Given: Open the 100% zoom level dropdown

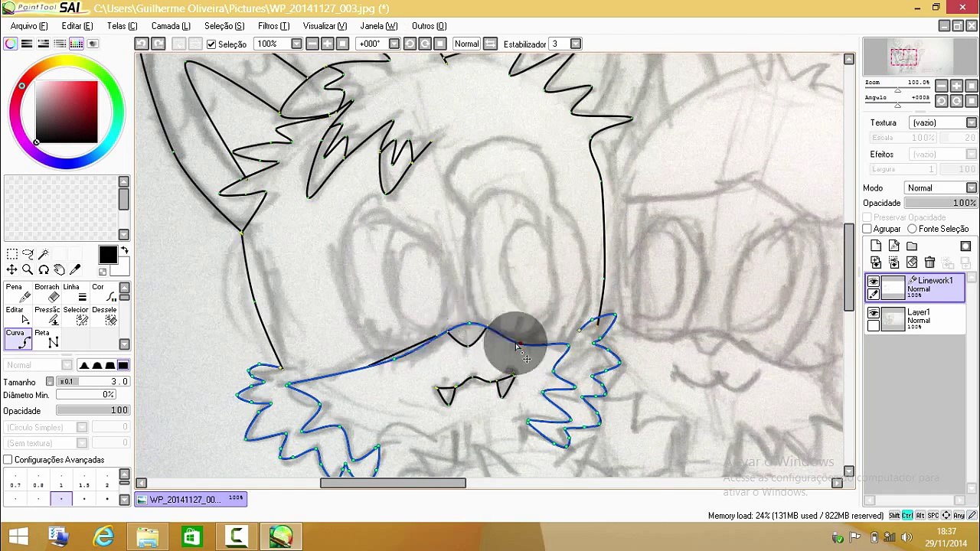Looking at the screenshot, I should (x=279, y=44).
